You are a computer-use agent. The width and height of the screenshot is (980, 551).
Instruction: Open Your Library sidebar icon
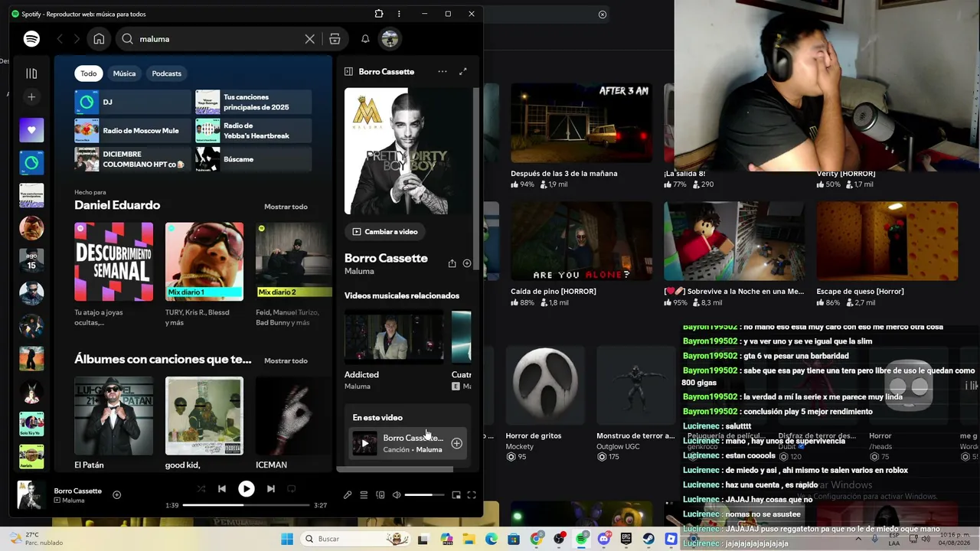(31, 73)
